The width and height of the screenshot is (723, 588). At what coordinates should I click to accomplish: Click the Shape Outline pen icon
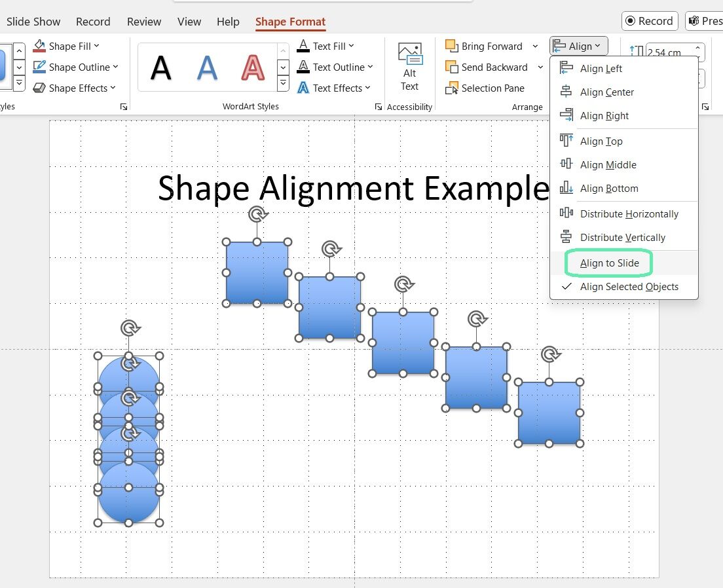click(x=39, y=67)
